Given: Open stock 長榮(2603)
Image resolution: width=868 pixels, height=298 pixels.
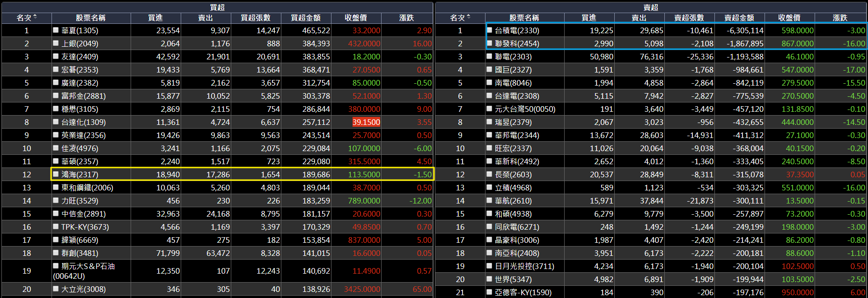Looking at the screenshot, I should (513, 174).
